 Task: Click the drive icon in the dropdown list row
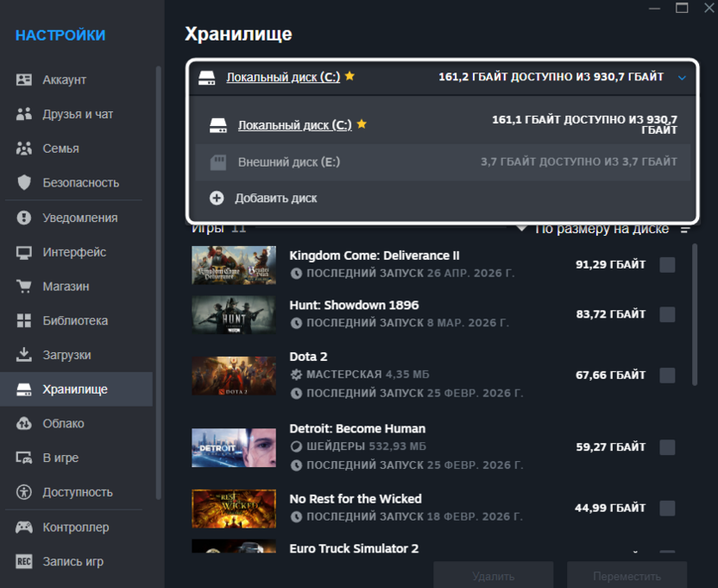point(218,125)
